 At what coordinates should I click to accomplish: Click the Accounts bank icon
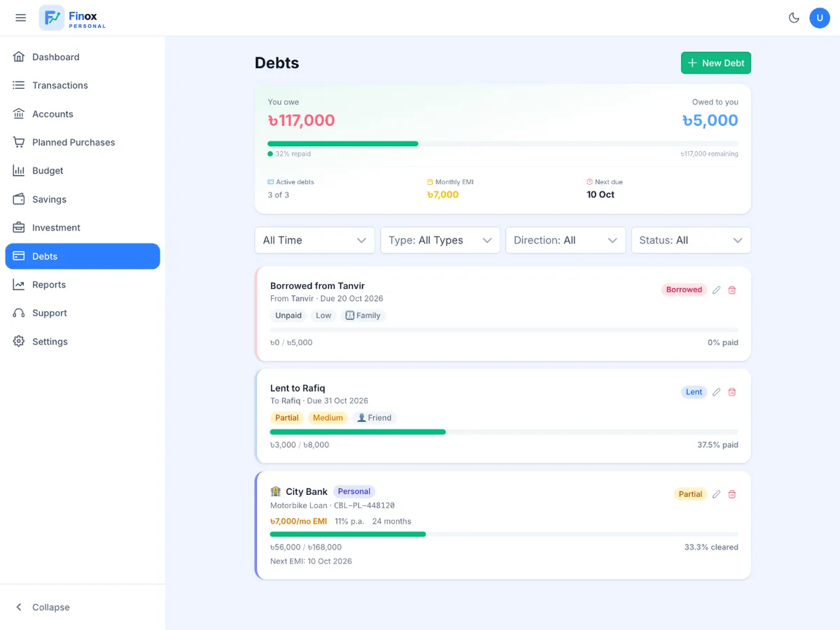coord(19,113)
